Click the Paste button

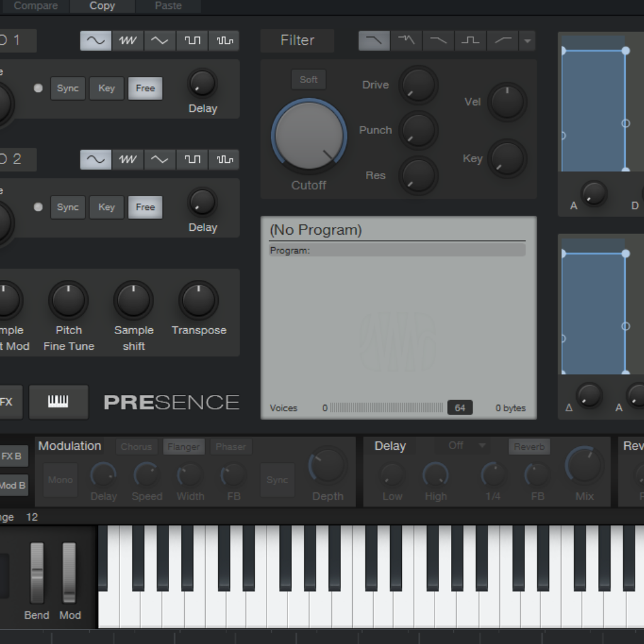[169, 6]
